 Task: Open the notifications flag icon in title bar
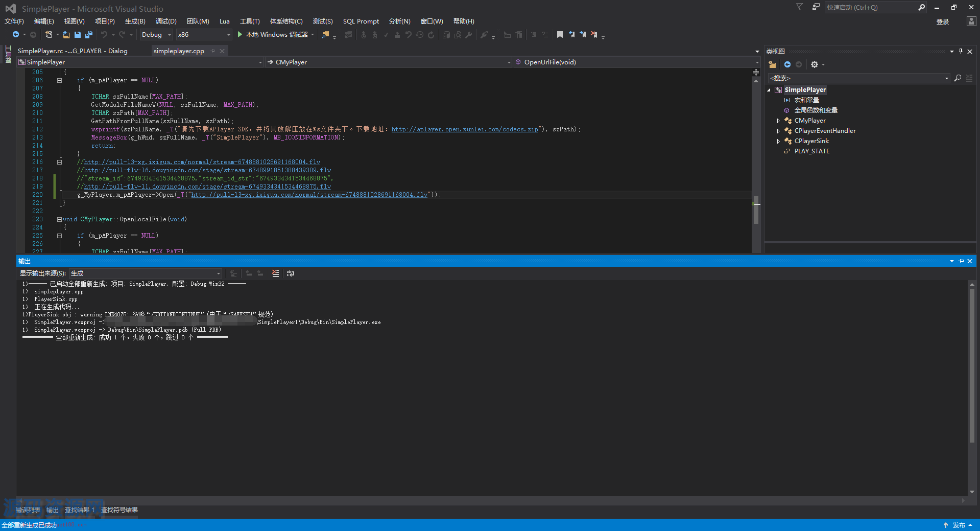[800, 7]
